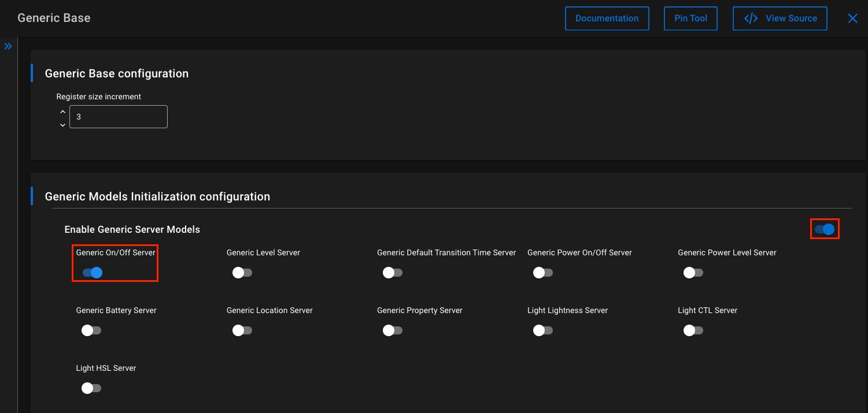
Task: Toggle Generic Property Server on
Action: pyautogui.click(x=392, y=330)
